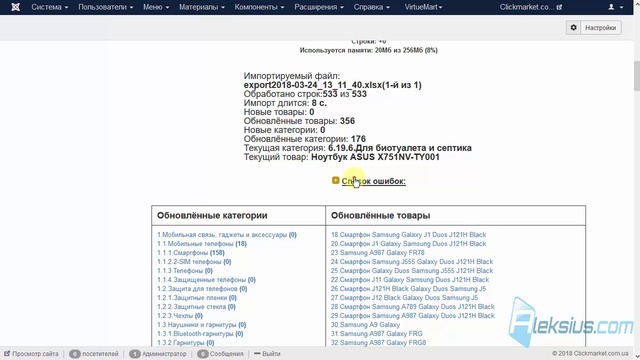Click the Joomla logo icon

pyautogui.click(x=16, y=7)
